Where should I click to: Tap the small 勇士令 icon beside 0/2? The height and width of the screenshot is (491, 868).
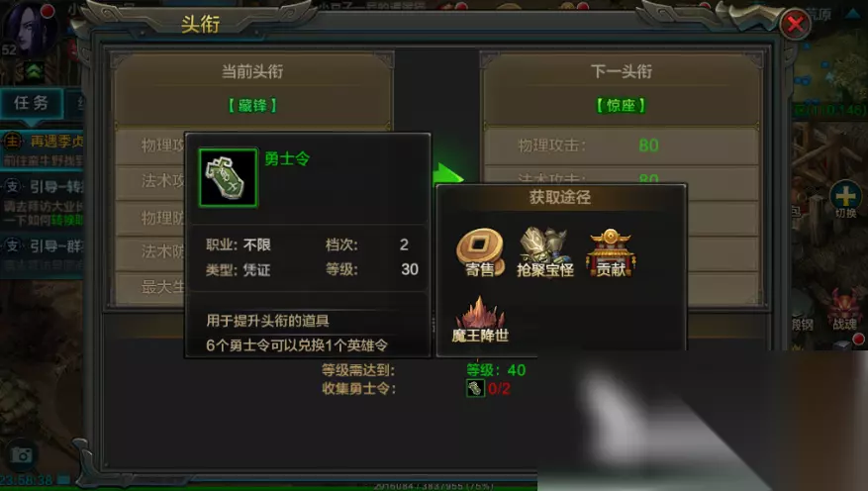[x=475, y=388]
